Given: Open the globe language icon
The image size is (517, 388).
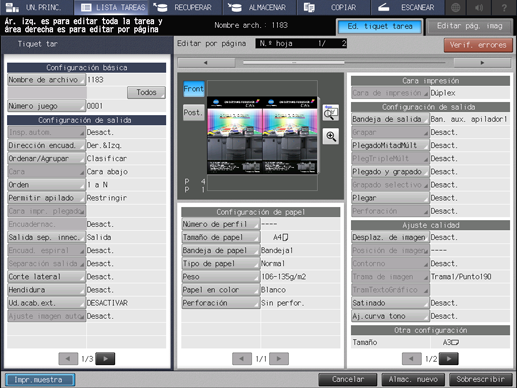Looking at the screenshot, I should pyautogui.click(x=456, y=7).
